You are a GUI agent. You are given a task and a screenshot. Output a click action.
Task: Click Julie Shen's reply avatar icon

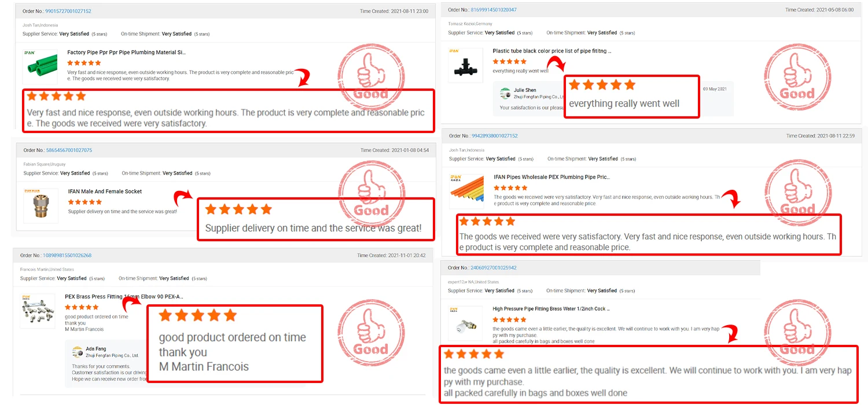click(506, 92)
